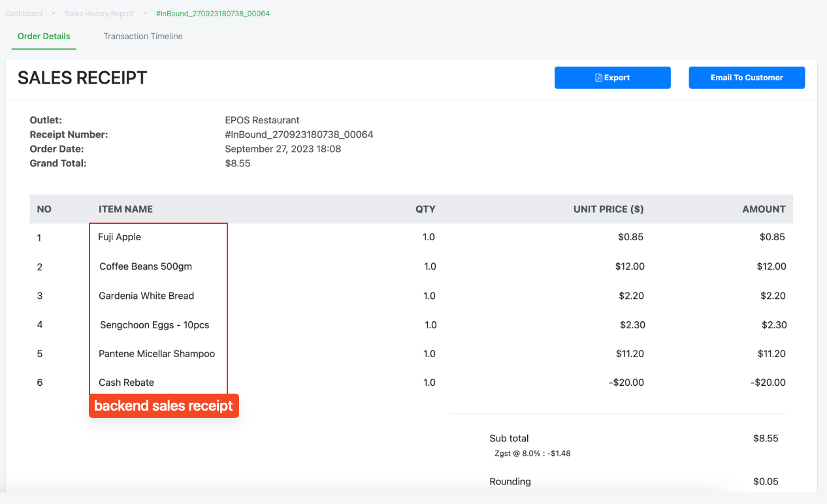
Task: Click the NO column header
Action: point(44,210)
